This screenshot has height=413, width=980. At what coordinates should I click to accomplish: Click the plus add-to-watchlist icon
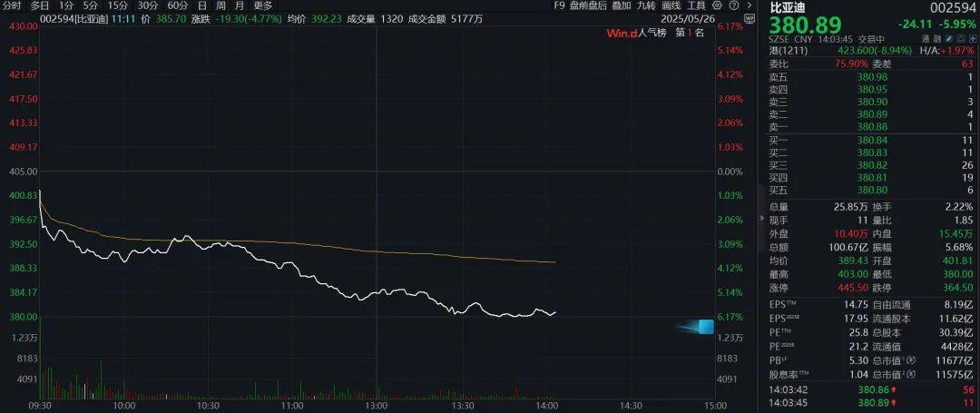pyautogui.click(x=973, y=39)
